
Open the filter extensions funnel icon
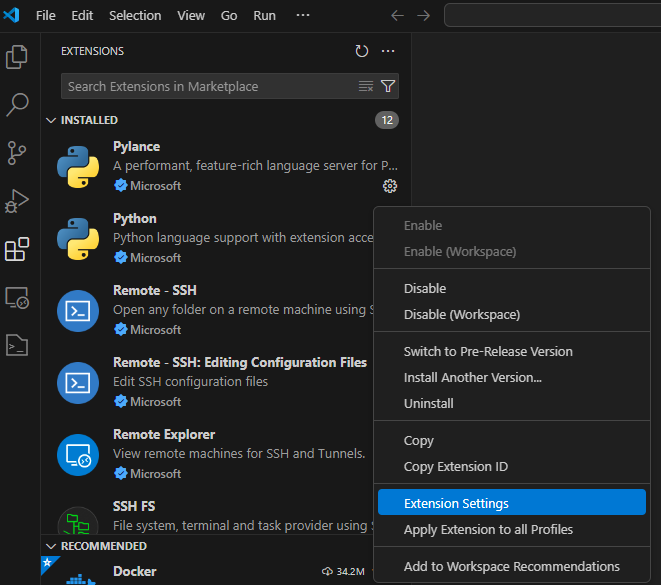pyautogui.click(x=388, y=86)
